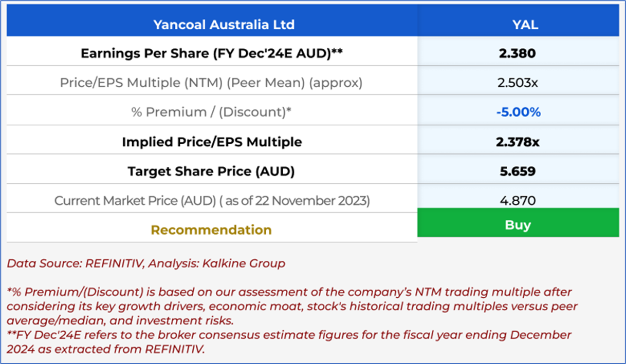Click the YAL ticker header cell

tap(518, 25)
